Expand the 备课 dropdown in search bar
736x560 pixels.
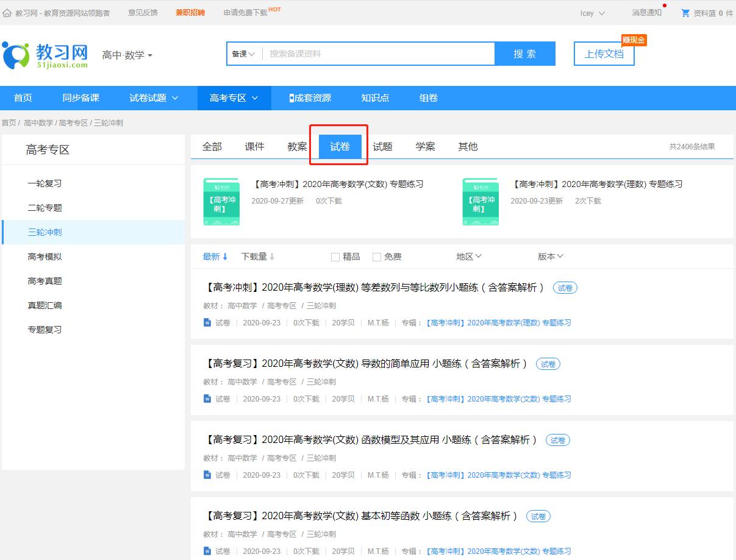[242, 54]
